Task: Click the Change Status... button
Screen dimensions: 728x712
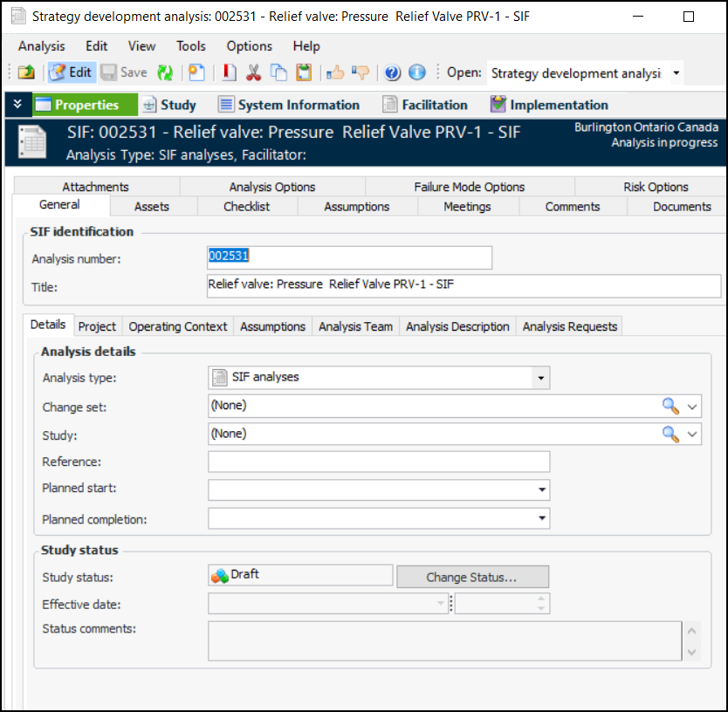Action: [x=472, y=578]
